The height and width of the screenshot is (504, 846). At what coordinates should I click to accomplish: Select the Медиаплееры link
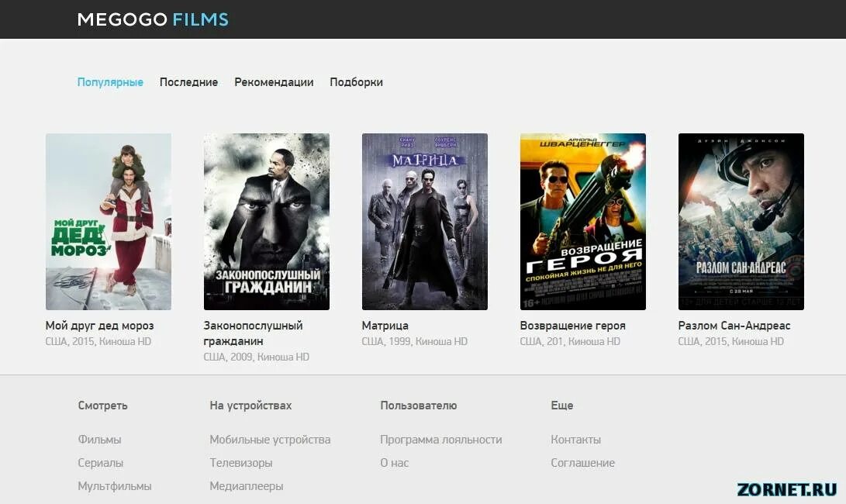(x=246, y=485)
